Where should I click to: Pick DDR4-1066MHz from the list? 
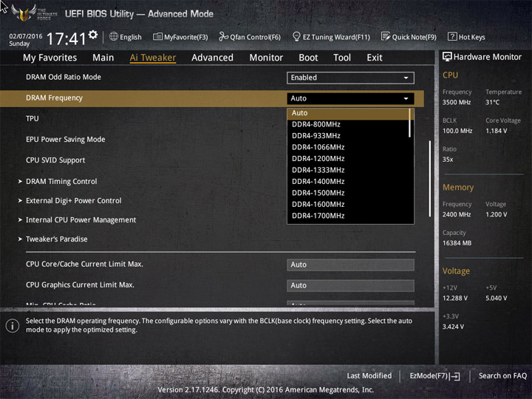(318, 147)
